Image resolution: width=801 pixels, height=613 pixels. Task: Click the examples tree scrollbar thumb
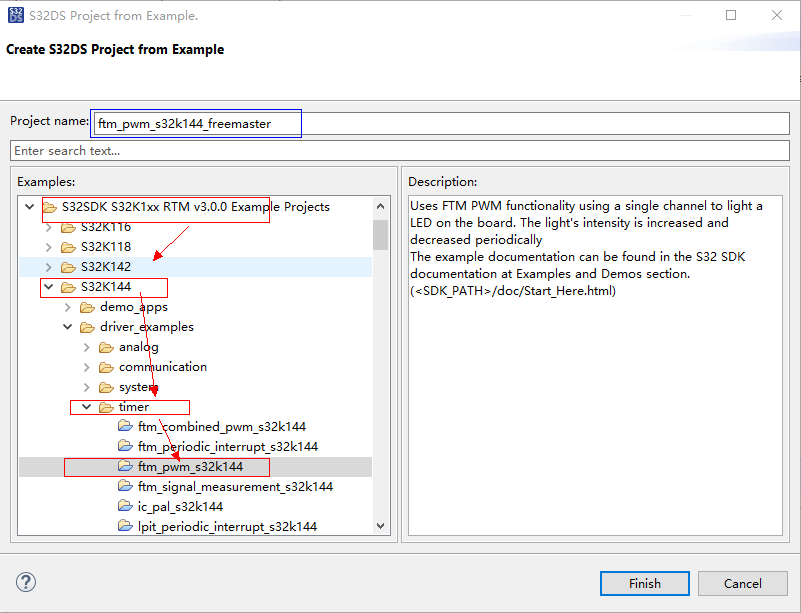(380, 235)
